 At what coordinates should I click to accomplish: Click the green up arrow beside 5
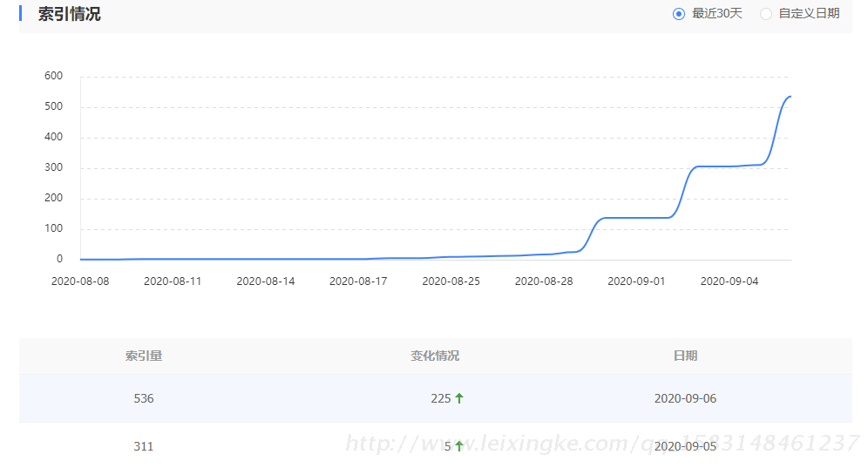(459, 446)
